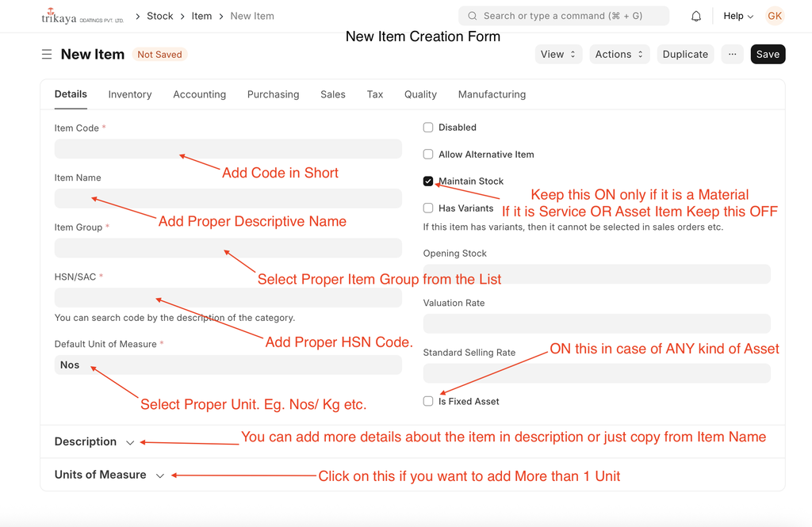
Task: Click the Not Saved status badge
Action: coord(159,55)
